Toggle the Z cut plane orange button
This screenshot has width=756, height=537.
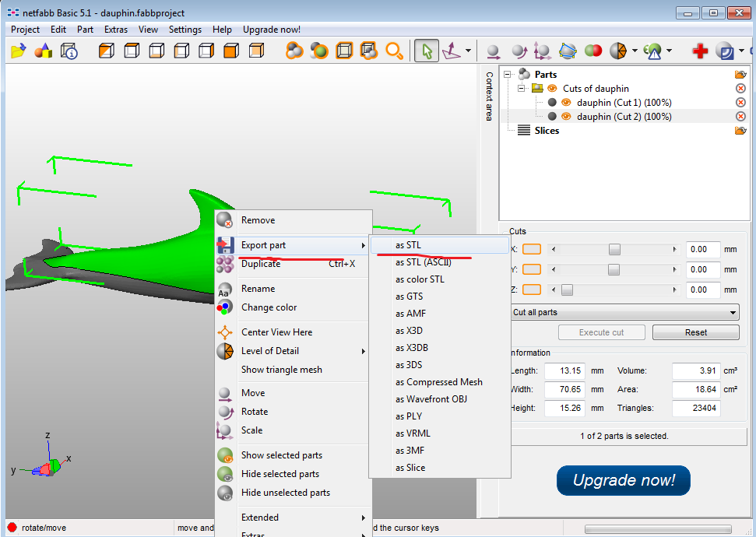point(532,290)
